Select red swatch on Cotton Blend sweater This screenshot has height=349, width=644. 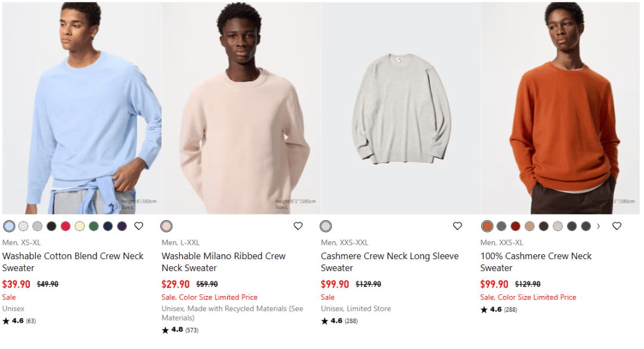[66, 226]
